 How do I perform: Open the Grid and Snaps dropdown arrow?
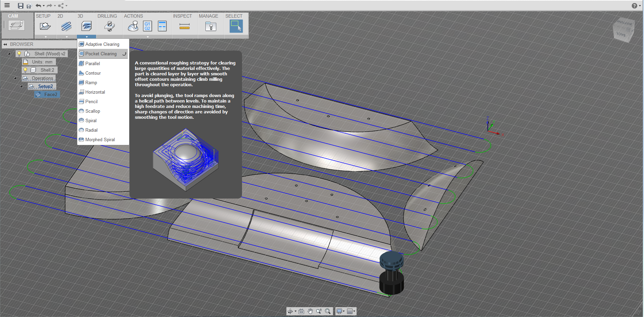click(355, 311)
